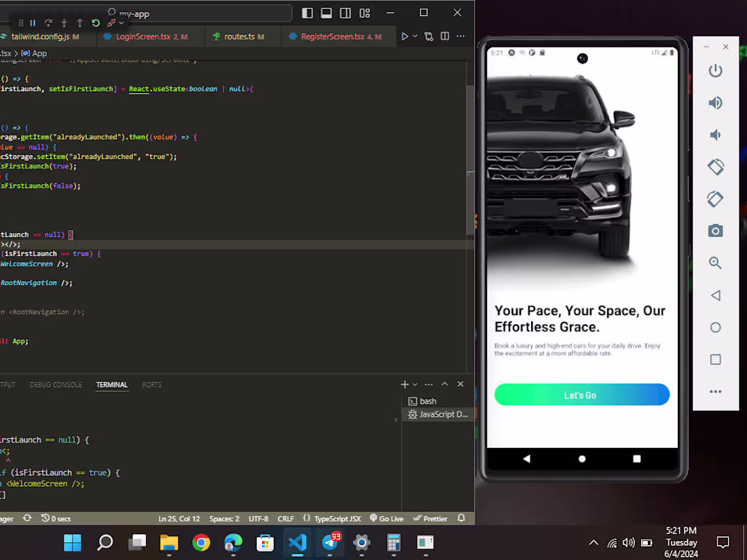The image size is (747, 560).
Task: Tap the Let's Go button on the emulator
Action: tap(581, 394)
